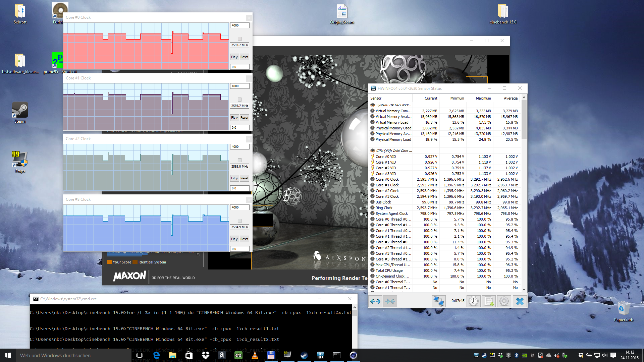Click the HWiNFO scrollbar down arrow

(x=524, y=289)
